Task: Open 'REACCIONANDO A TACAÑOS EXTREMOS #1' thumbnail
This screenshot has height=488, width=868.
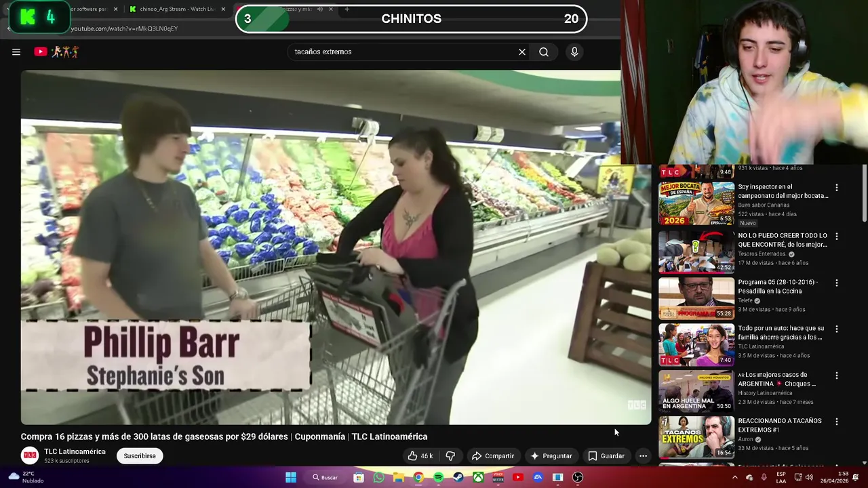Action: click(696, 437)
